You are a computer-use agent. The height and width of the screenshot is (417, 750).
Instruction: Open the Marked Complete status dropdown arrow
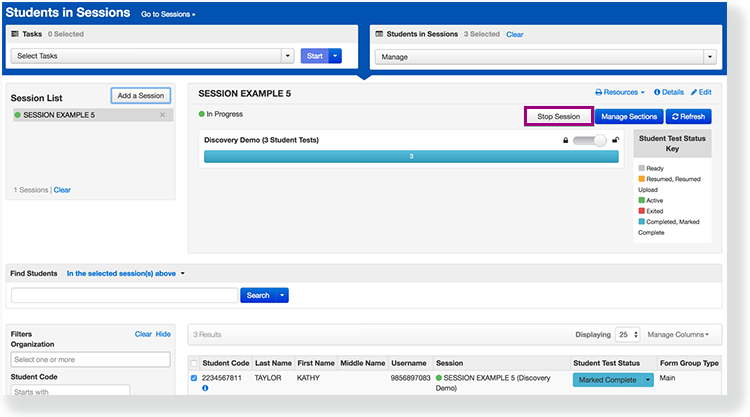point(647,380)
